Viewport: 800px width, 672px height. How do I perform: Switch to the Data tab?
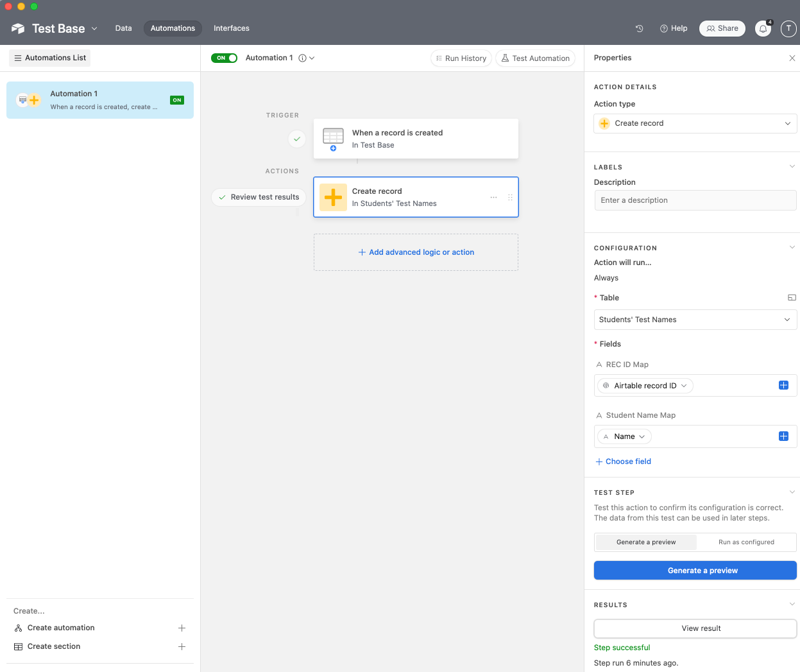point(123,28)
